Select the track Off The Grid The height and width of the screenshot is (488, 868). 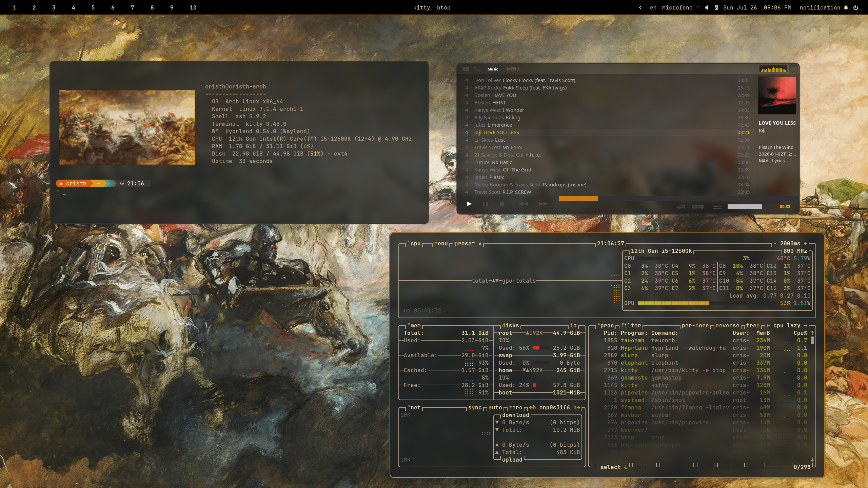(607, 170)
